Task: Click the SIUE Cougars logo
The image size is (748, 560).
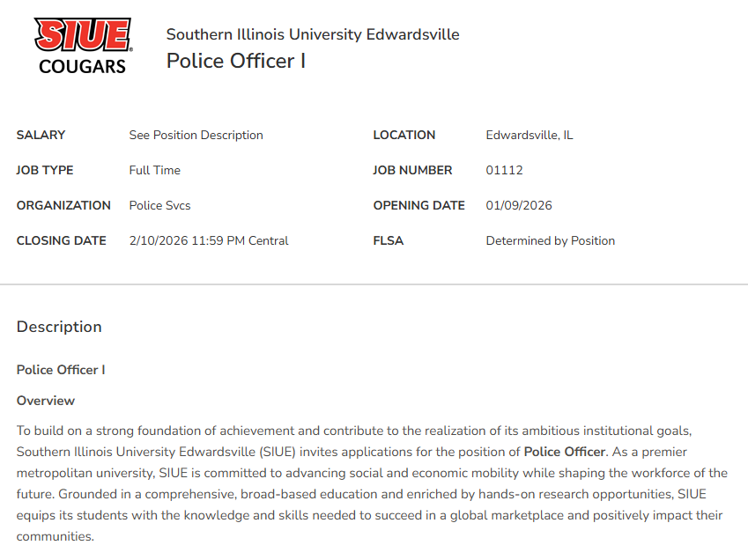Action: tap(83, 47)
